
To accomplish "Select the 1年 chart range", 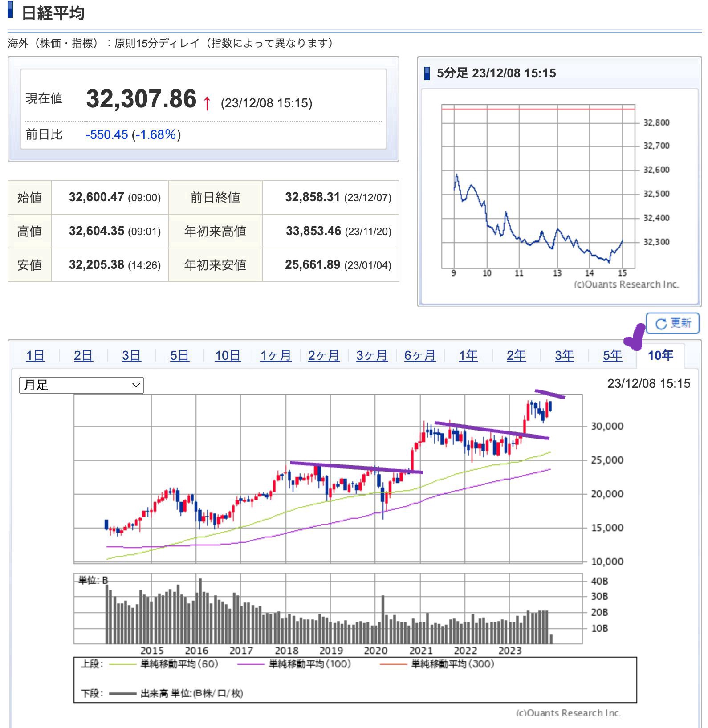I will [x=468, y=355].
